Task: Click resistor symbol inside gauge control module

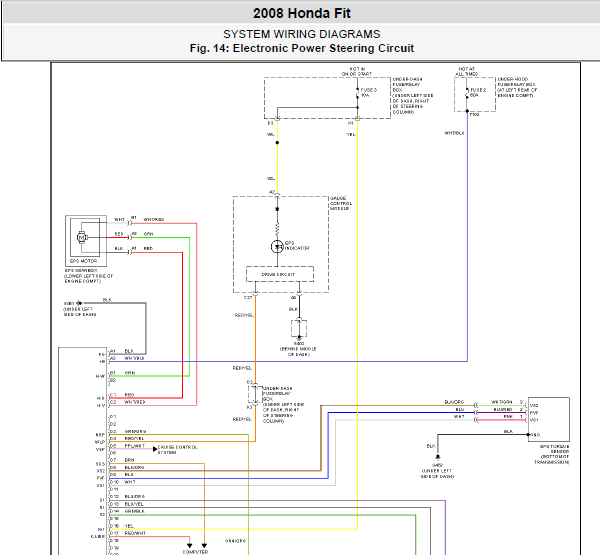Action: click(x=277, y=229)
